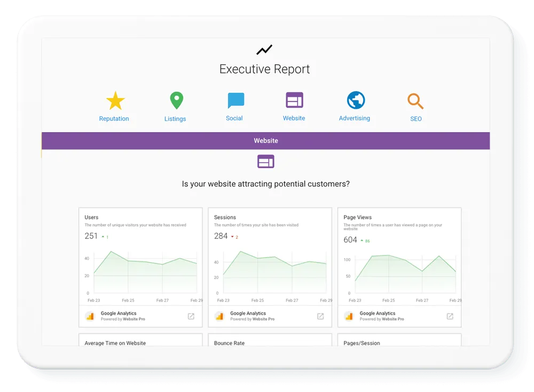
Task: Click the Google Analytics icon in Users card
Action: tap(90, 316)
